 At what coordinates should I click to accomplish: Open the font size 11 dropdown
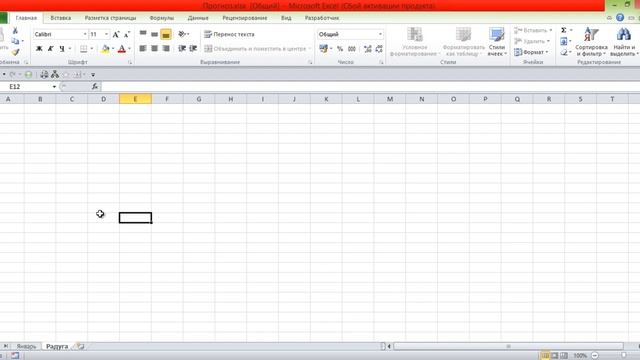coord(107,34)
